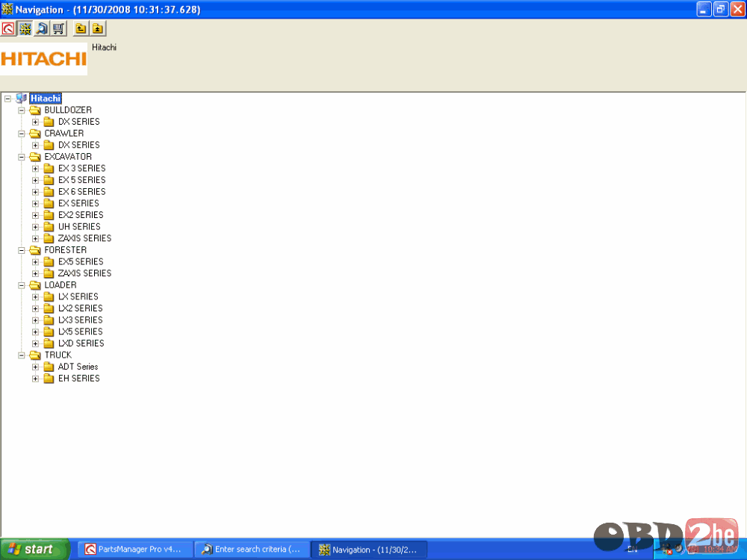Collapse the TRUCK branch
The width and height of the screenshot is (747, 560).
click(22, 355)
